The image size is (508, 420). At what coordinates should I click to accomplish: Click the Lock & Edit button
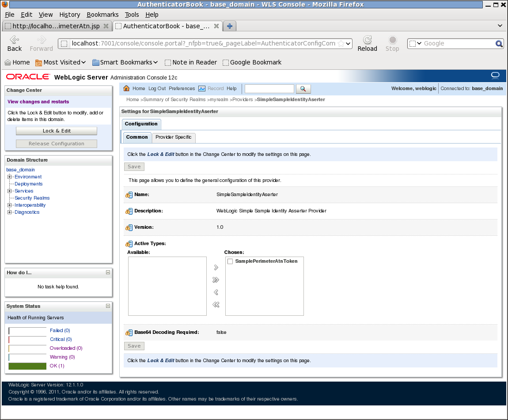pos(56,131)
